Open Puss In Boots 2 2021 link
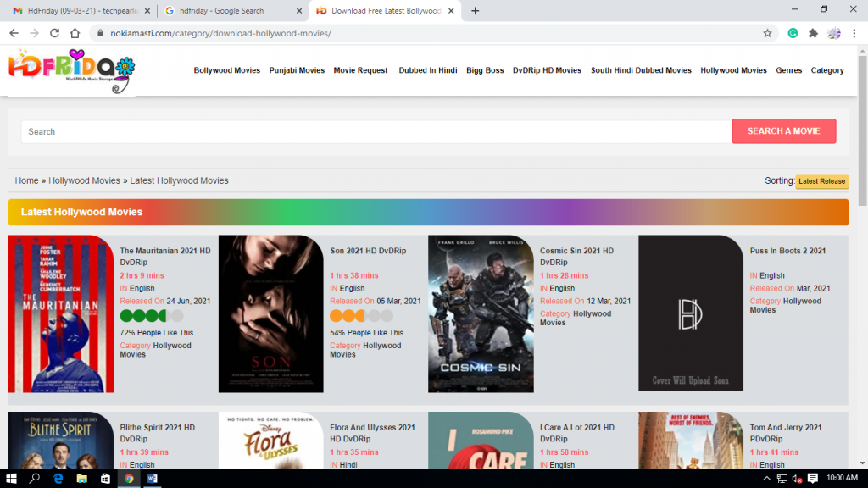 (787, 251)
